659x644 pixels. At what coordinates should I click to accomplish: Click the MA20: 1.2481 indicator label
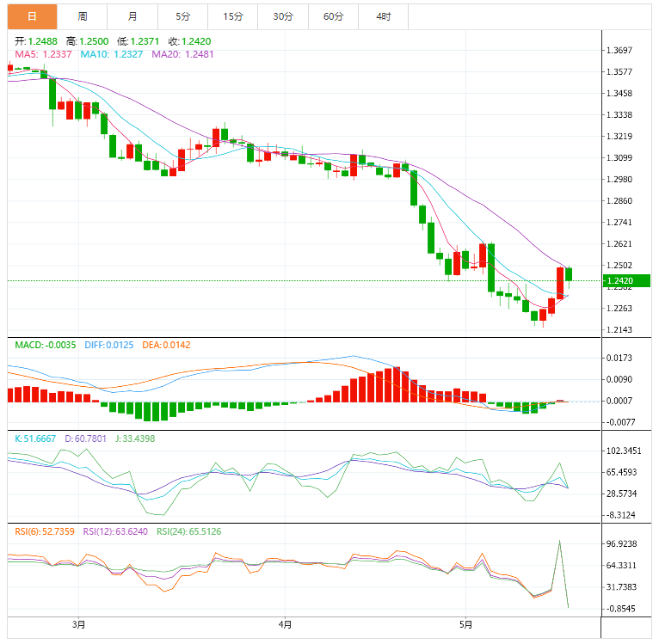[182, 55]
